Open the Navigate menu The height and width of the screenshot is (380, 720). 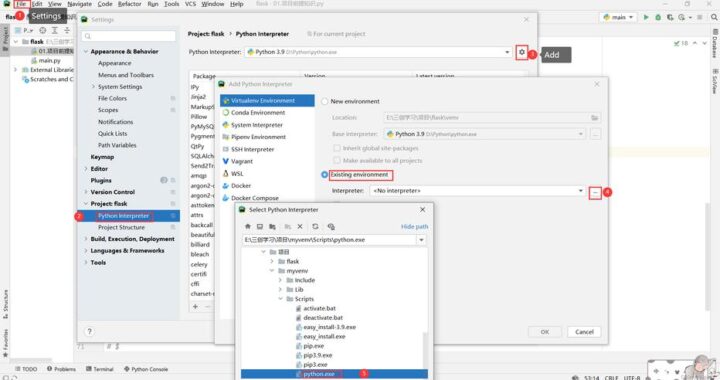pos(79,4)
